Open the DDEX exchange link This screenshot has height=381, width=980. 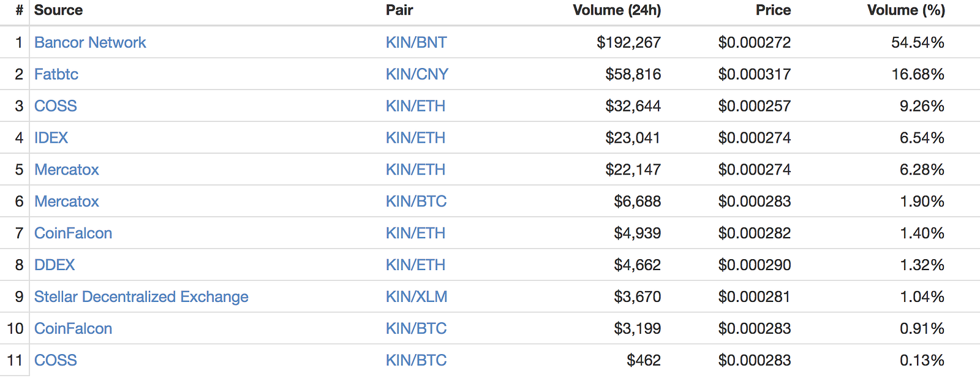(x=55, y=265)
